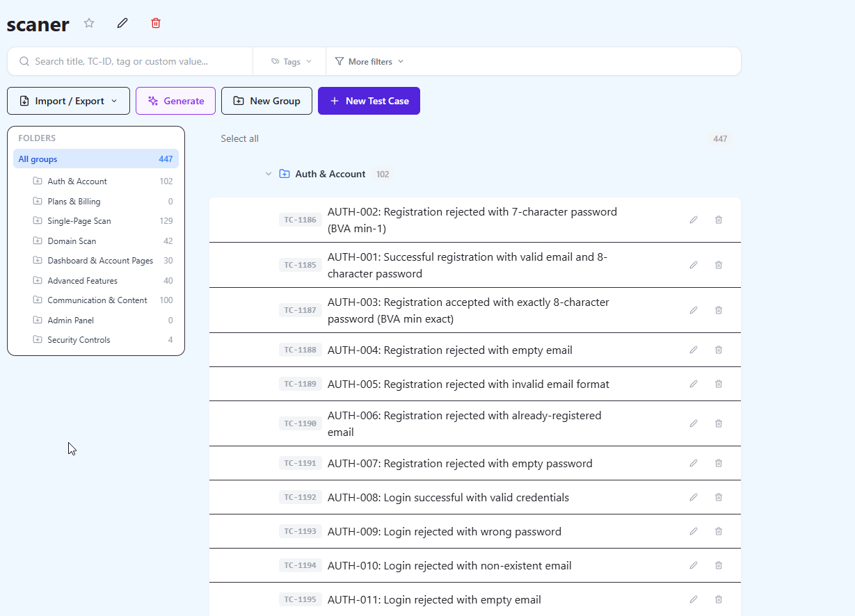Open the Import / Export dropdown
Image resolution: width=855 pixels, height=616 pixels.
tap(68, 101)
